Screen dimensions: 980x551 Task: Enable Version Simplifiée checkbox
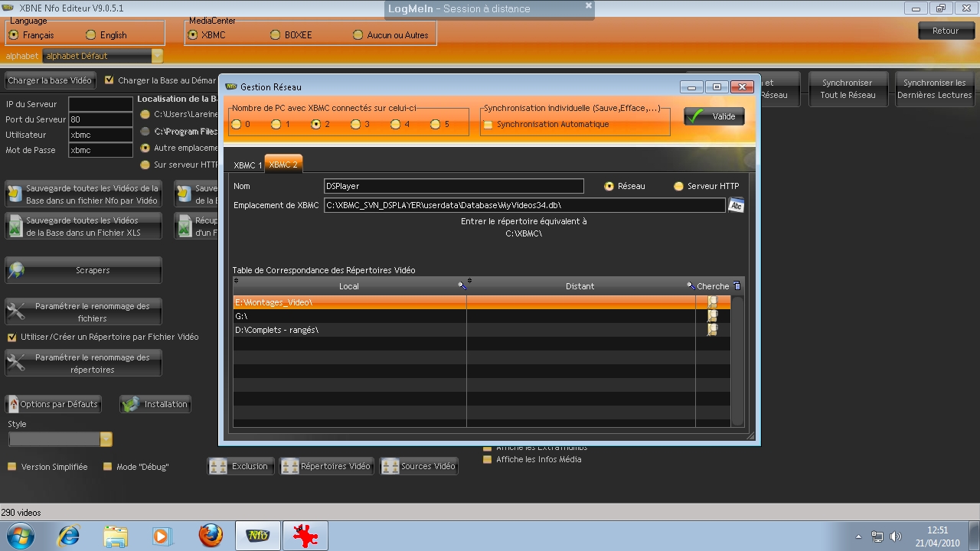click(11, 467)
